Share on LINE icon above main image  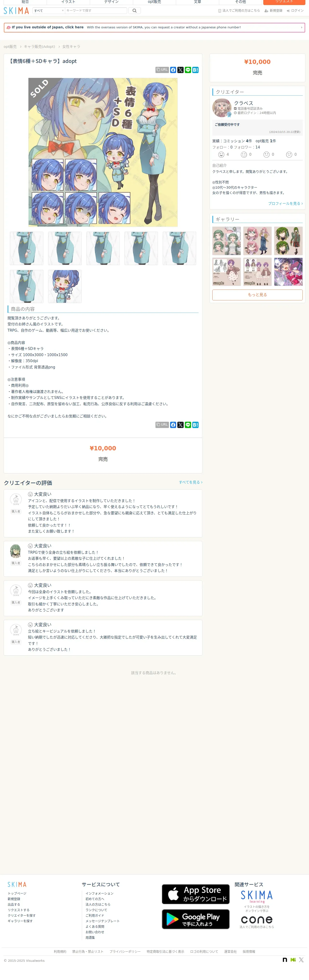188,70
